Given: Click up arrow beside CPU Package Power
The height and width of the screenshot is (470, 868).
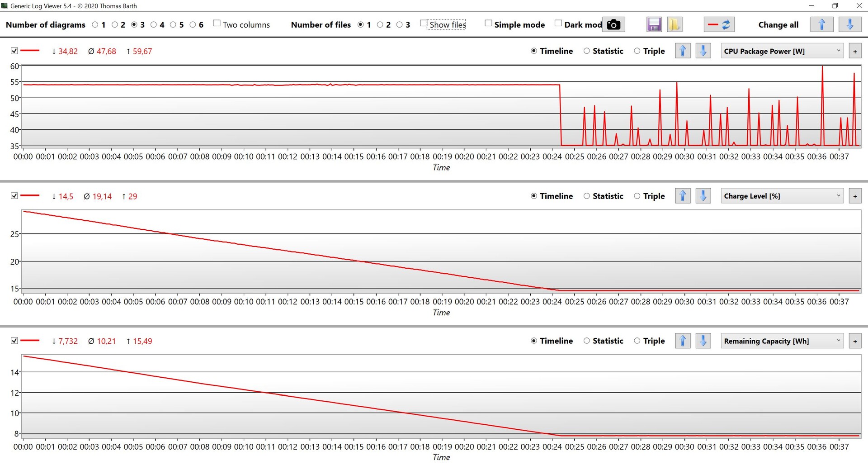Looking at the screenshot, I should pos(683,51).
